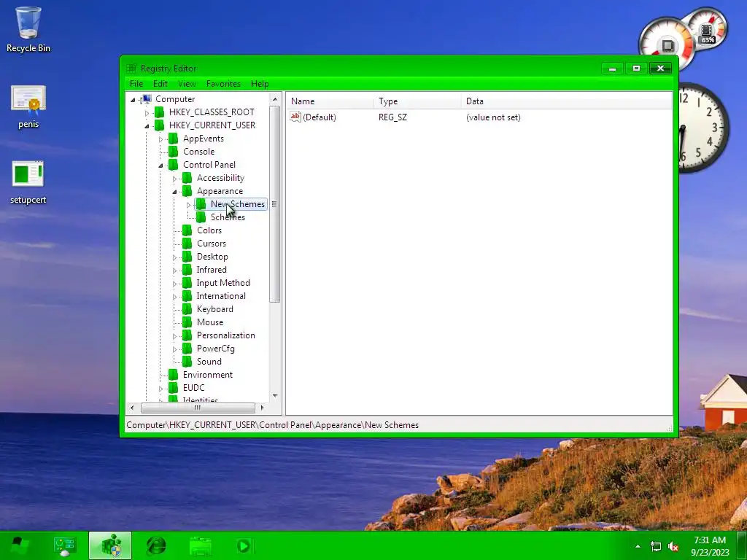Click the (value not set) data cell
Viewport: 747px width, 560px height.
click(493, 117)
